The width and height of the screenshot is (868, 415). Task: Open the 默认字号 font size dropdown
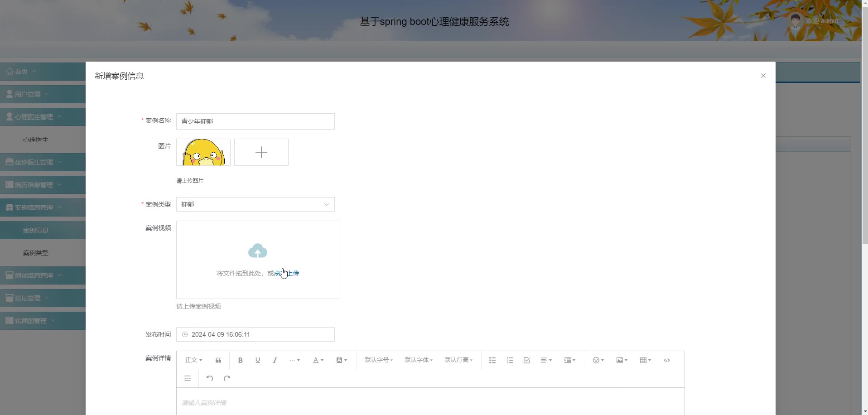(x=379, y=360)
